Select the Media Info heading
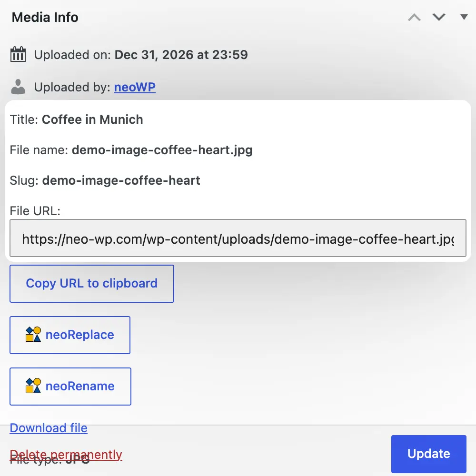476x476 pixels. (45, 17)
